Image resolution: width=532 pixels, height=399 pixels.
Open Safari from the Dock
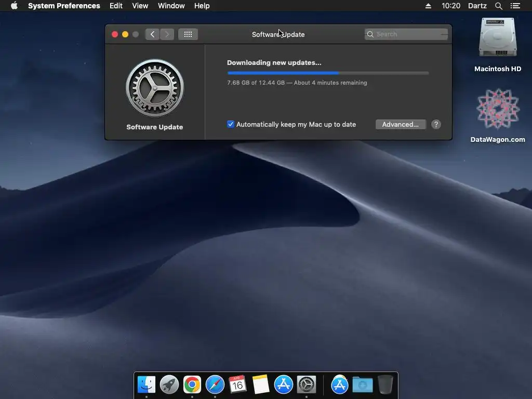(x=215, y=384)
